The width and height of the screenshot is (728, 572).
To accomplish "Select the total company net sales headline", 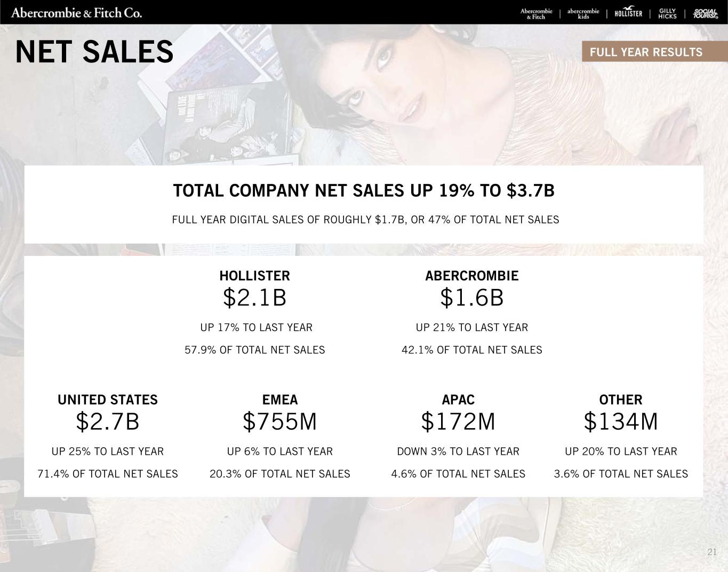I will coord(364,191).
